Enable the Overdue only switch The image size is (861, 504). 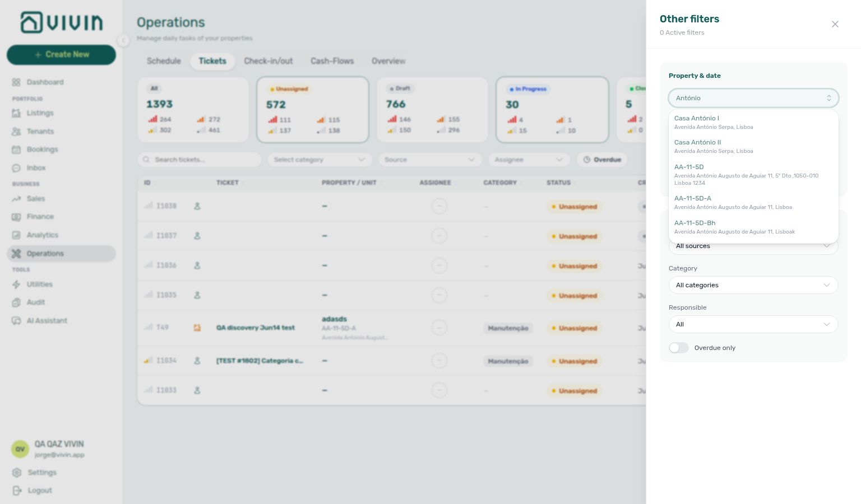[x=678, y=348]
